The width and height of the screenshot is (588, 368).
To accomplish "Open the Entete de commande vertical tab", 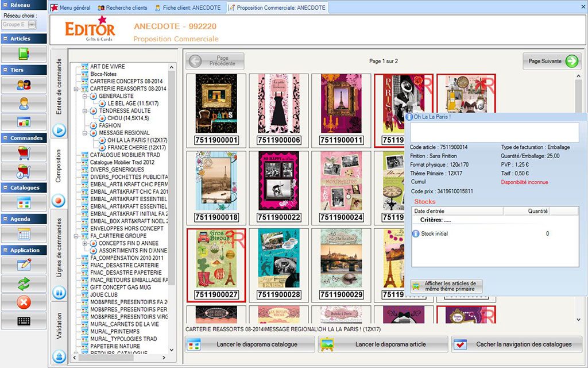I will tap(59, 85).
